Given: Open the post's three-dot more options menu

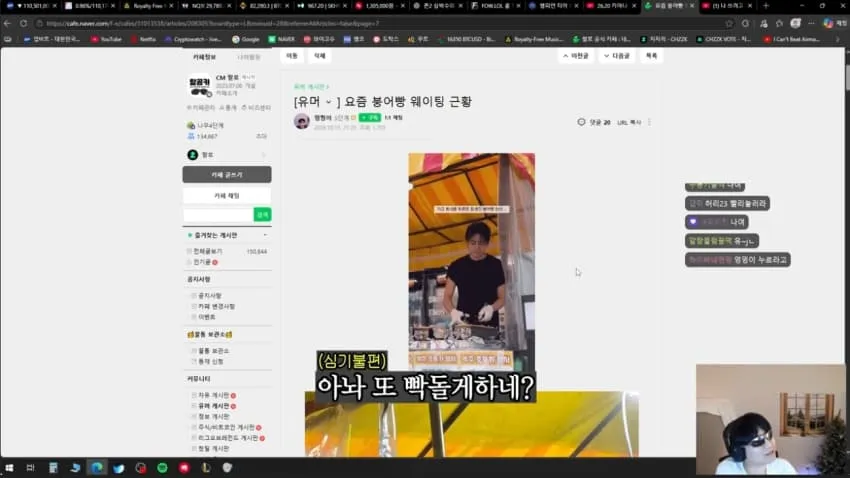Looking at the screenshot, I should (x=649, y=122).
